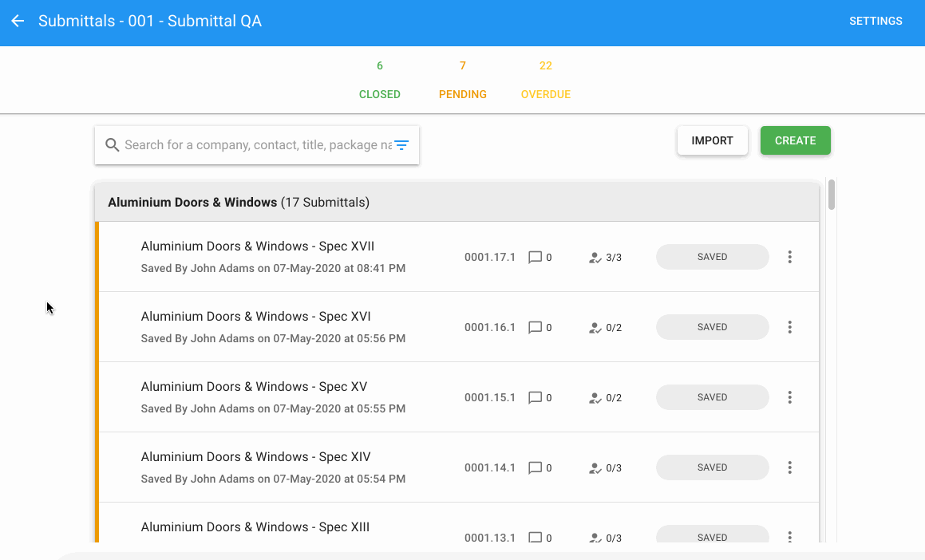Open submittal Aluminium Doors & Windows - Spec XV

pyautogui.click(x=255, y=387)
